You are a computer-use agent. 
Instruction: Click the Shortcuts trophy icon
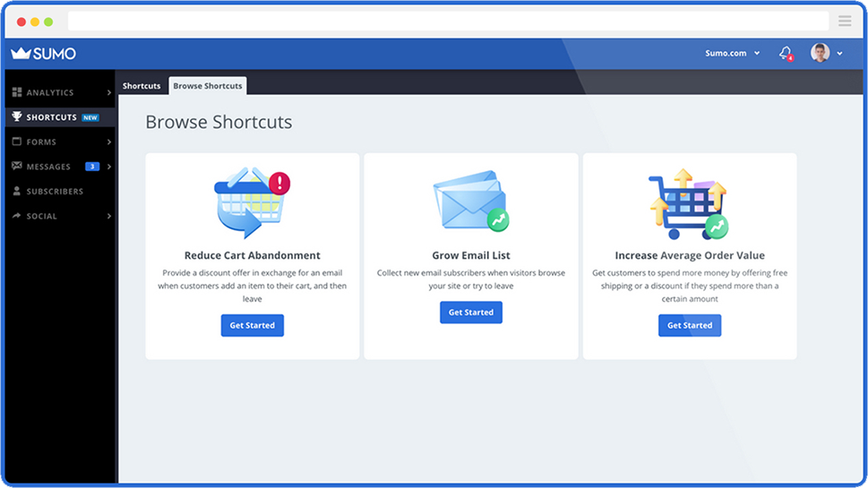pyautogui.click(x=17, y=116)
